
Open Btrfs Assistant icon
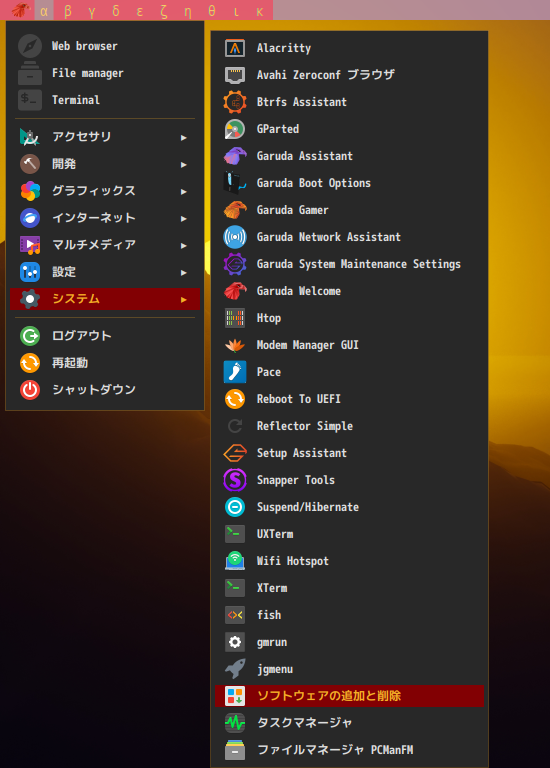[x=235, y=102]
